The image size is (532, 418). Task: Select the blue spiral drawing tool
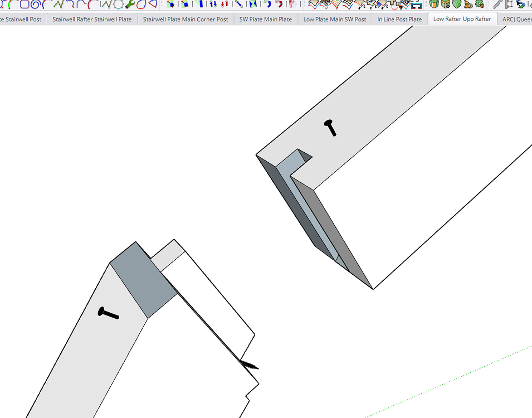coord(36,4)
